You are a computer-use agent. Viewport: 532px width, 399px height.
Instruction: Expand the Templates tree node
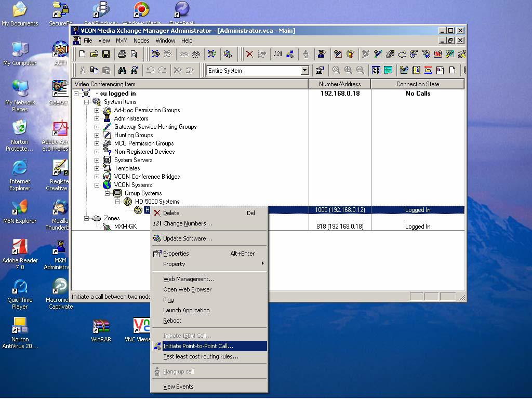pyautogui.click(x=97, y=168)
